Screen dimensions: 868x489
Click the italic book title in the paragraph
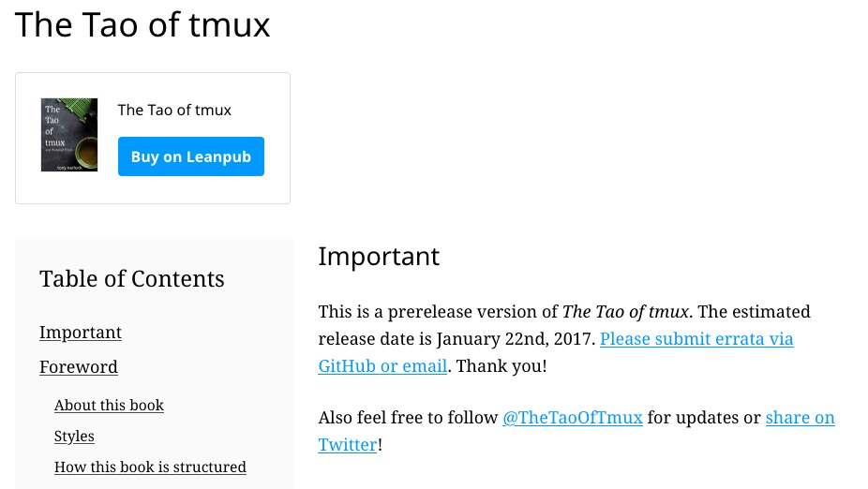point(625,312)
